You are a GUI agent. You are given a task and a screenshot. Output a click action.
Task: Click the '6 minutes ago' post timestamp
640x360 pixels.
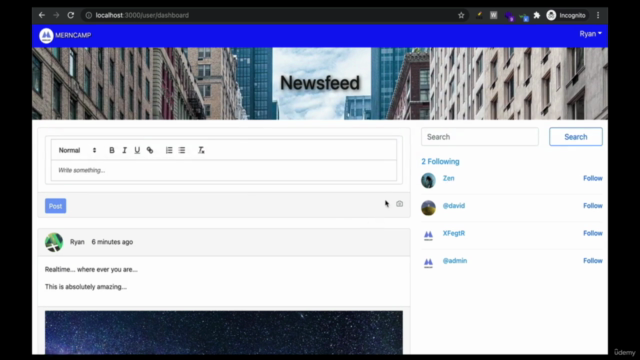[x=112, y=242]
